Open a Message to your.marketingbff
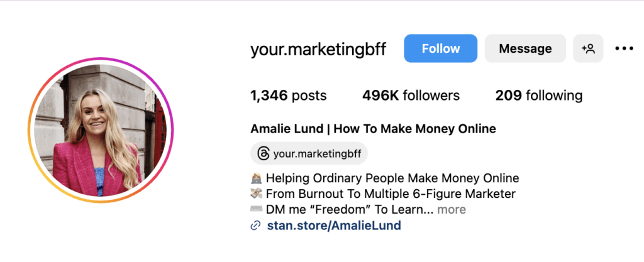The height and width of the screenshot is (262, 644). (x=525, y=48)
